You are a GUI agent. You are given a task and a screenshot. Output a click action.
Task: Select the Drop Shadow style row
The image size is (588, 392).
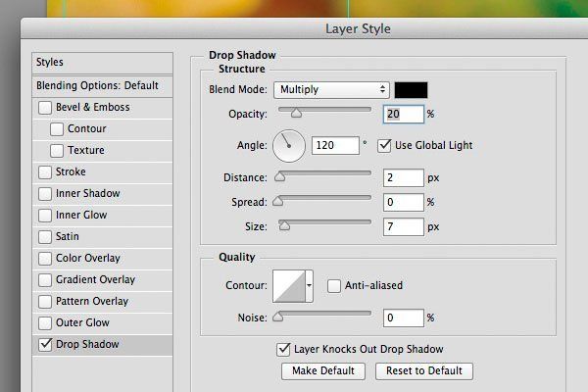[x=102, y=345]
